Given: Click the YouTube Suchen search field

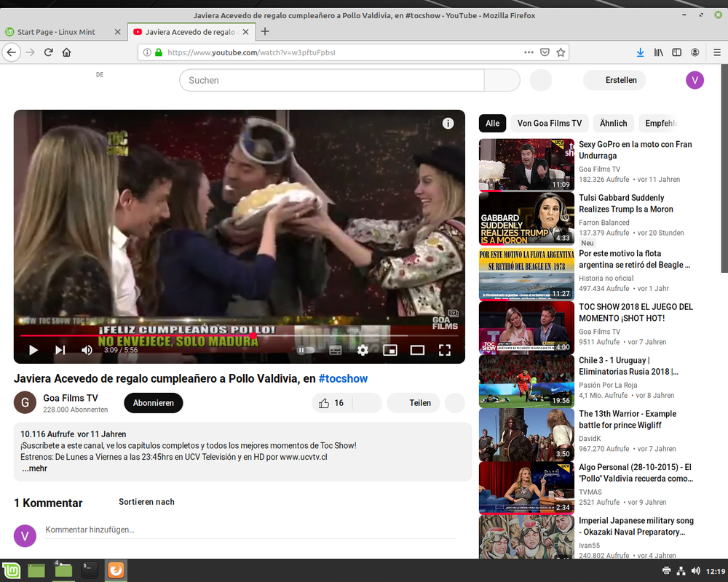Looking at the screenshot, I should click(x=331, y=80).
